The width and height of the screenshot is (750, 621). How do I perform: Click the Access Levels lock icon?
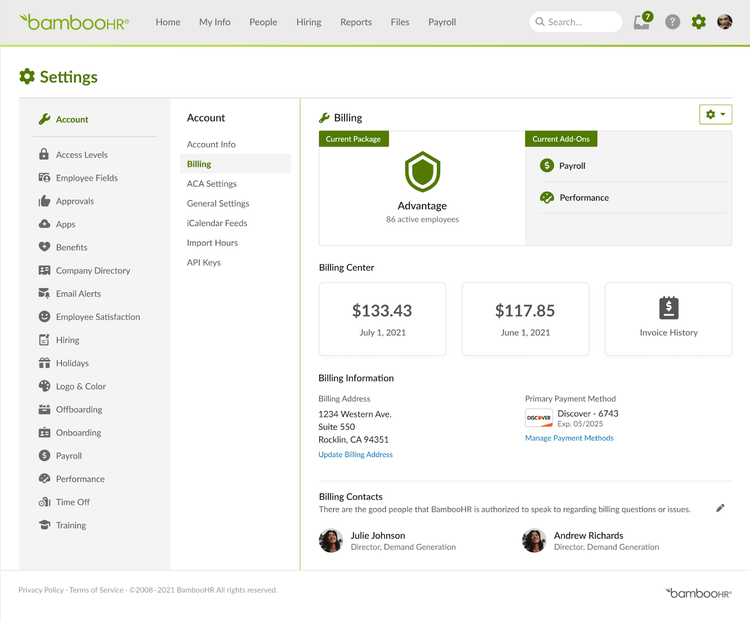coord(44,154)
